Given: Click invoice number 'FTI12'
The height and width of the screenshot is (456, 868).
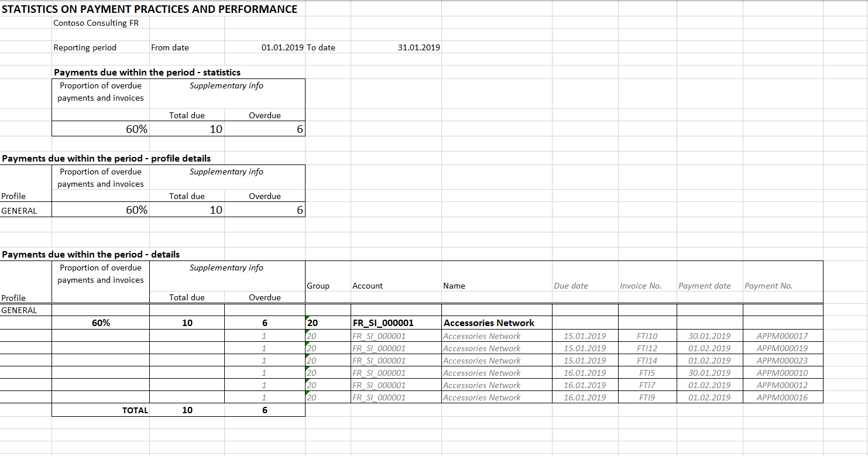Looking at the screenshot, I should click(647, 348).
